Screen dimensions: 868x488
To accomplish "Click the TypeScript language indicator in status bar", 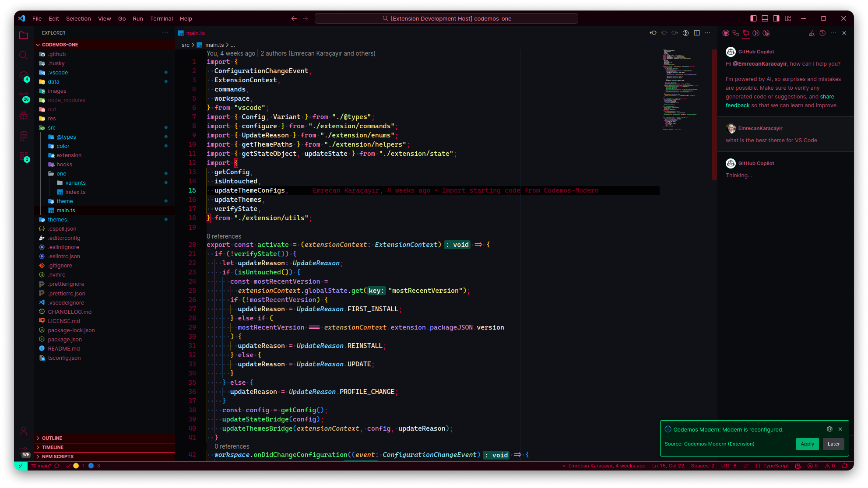I will tap(776, 466).
